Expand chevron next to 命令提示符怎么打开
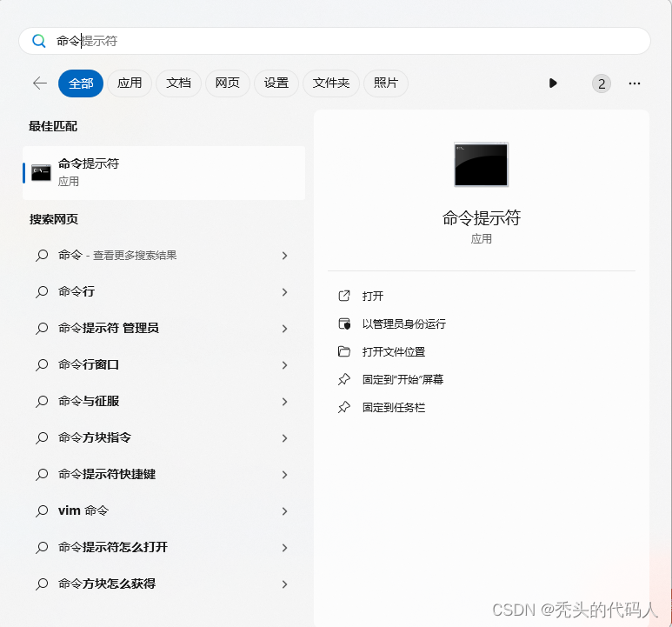This screenshot has height=627, width=672. click(x=284, y=548)
